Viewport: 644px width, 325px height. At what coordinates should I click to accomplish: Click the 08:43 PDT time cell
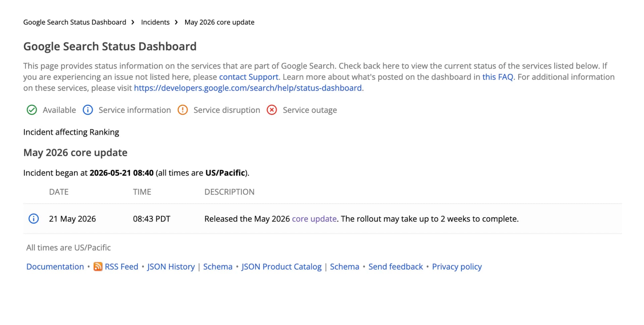click(152, 219)
